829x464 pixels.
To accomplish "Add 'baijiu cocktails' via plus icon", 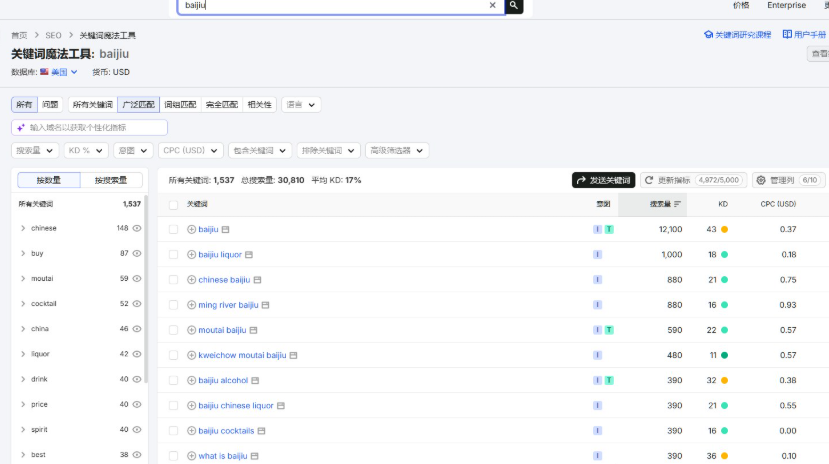I will coord(191,431).
